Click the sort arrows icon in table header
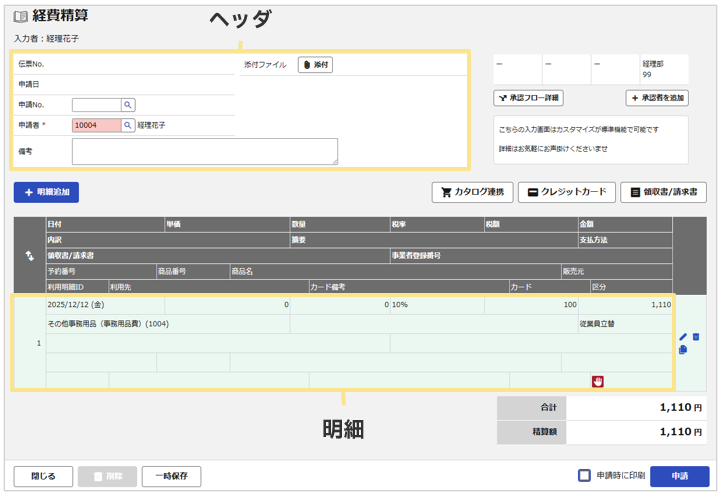Screen dimensions: 719x495 click(30, 256)
